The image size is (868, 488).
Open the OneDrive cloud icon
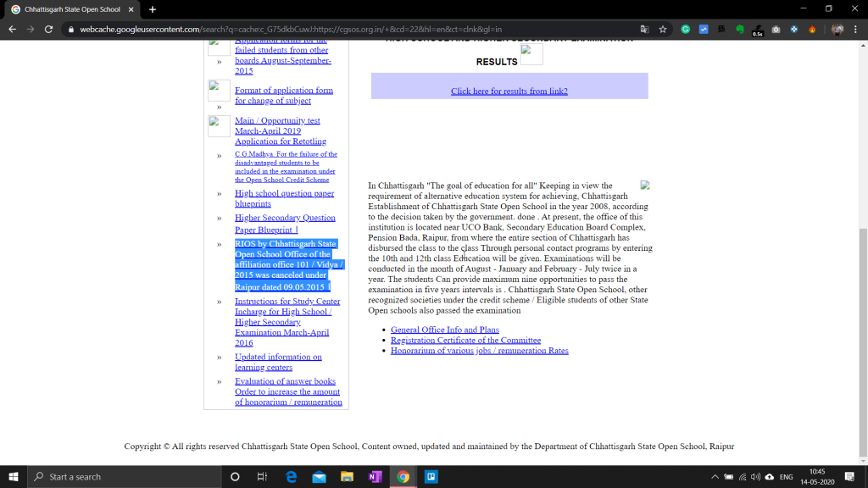pos(770,476)
